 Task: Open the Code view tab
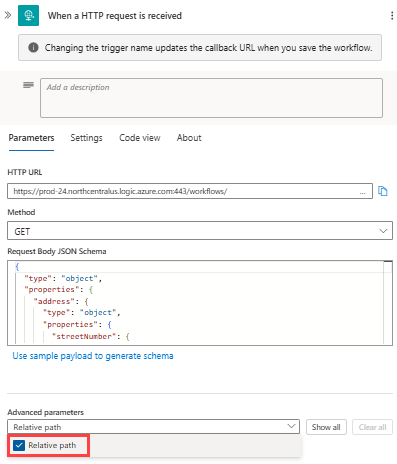pos(140,138)
